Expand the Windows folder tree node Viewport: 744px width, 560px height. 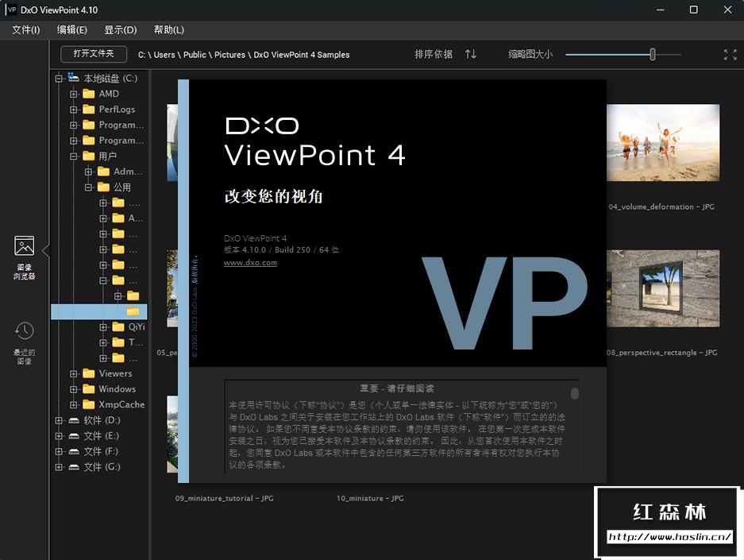point(74,389)
